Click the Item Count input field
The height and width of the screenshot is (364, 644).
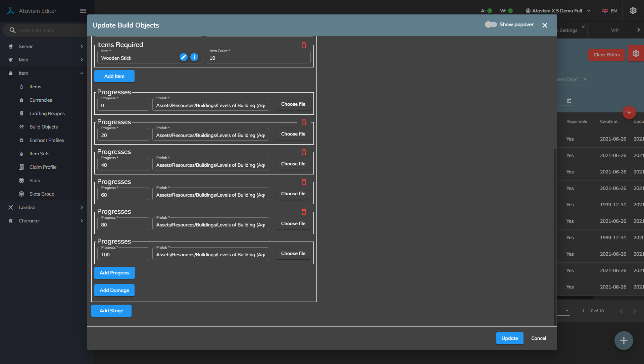click(x=258, y=58)
